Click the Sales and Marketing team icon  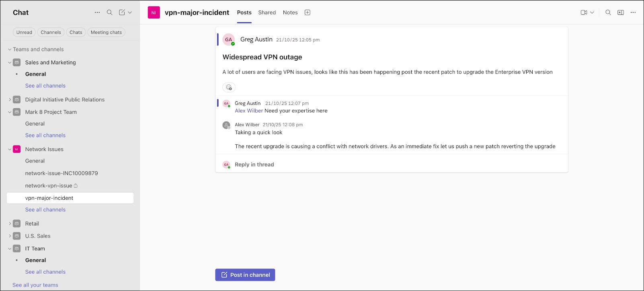pyautogui.click(x=16, y=62)
